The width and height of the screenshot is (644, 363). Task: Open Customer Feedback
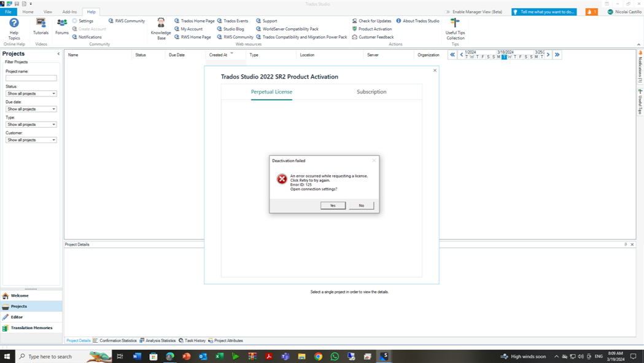pos(373,37)
